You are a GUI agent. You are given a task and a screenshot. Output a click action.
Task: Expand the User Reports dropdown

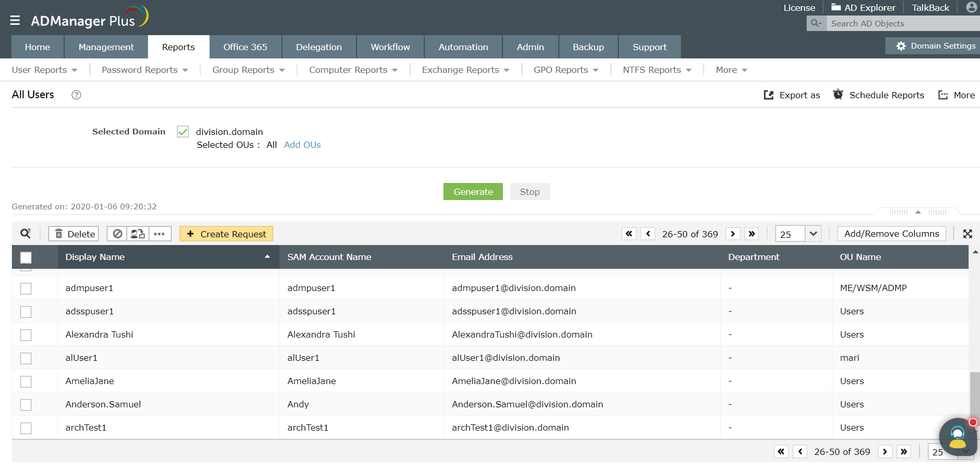click(x=44, y=70)
